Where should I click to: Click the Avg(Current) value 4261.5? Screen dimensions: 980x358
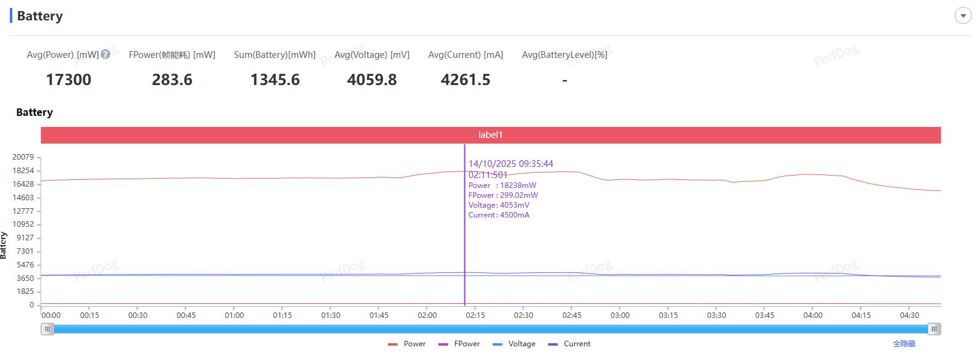466,79
